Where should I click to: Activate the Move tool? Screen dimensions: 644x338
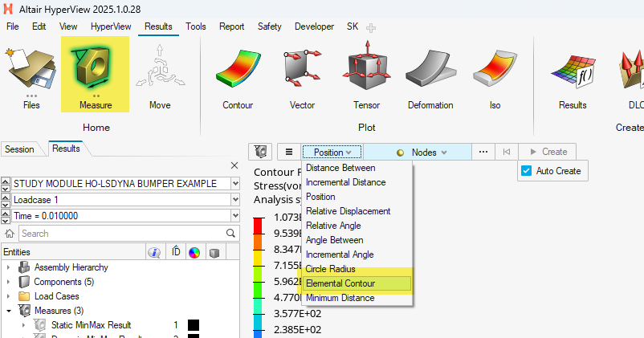[160, 76]
